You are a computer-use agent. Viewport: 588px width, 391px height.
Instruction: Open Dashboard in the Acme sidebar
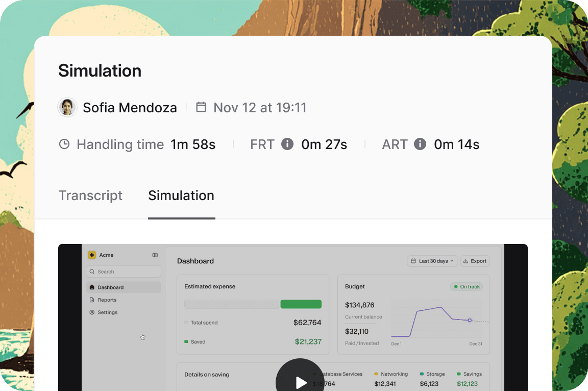124,287
